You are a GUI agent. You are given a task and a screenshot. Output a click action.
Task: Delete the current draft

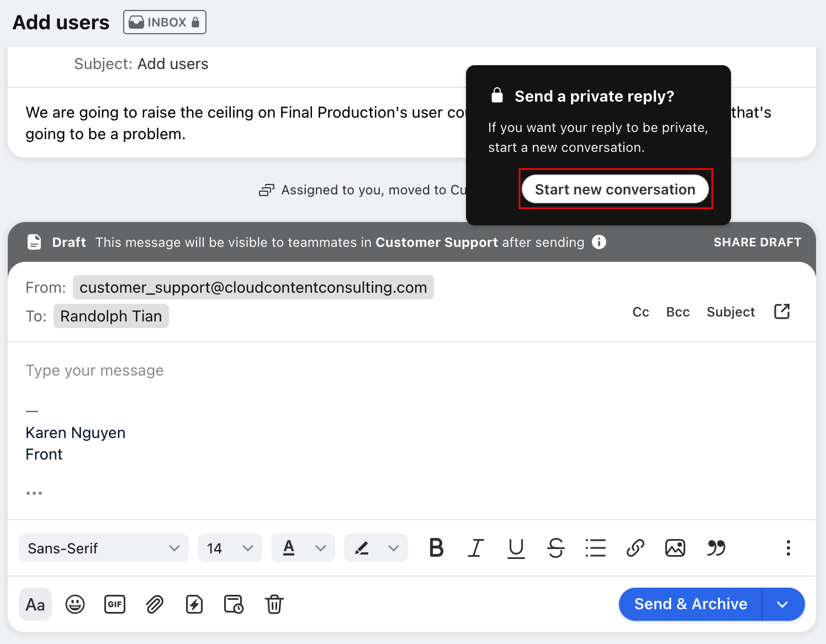(x=274, y=604)
